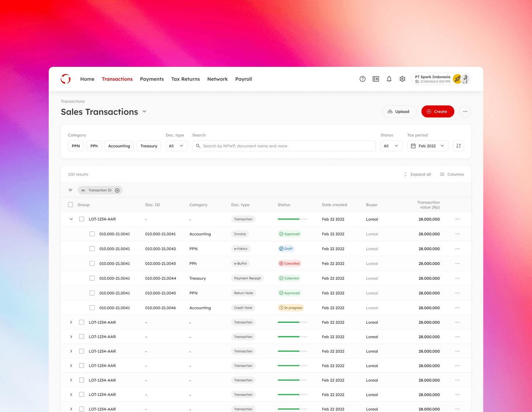Open the Doc. type All dropdown
This screenshot has width=532, height=412.
tap(177, 146)
